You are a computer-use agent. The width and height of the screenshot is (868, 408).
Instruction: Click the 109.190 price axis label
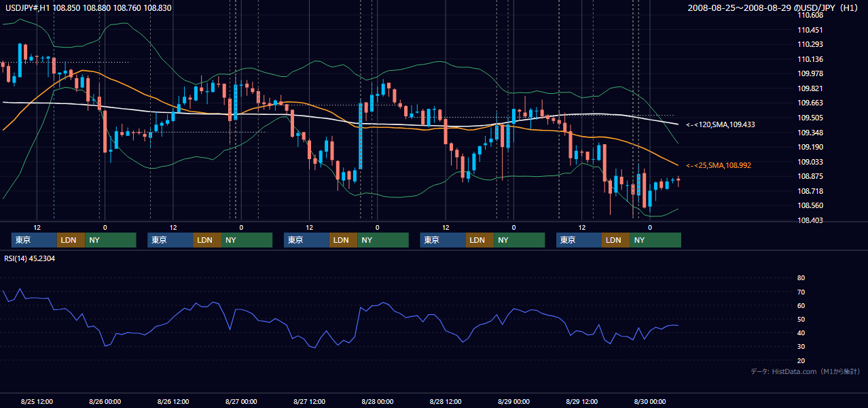(x=810, y=147)
